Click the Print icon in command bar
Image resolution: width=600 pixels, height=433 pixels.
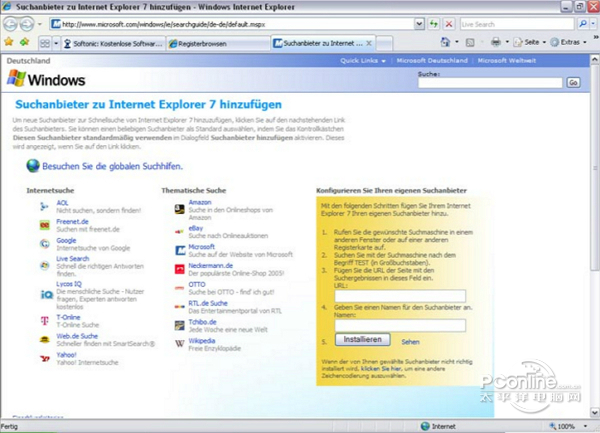496,42
